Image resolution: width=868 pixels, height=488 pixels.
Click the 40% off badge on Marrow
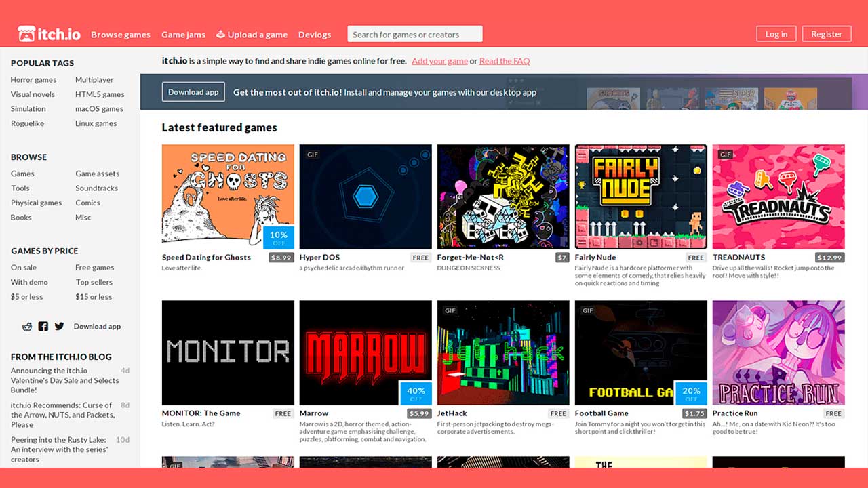416,394
